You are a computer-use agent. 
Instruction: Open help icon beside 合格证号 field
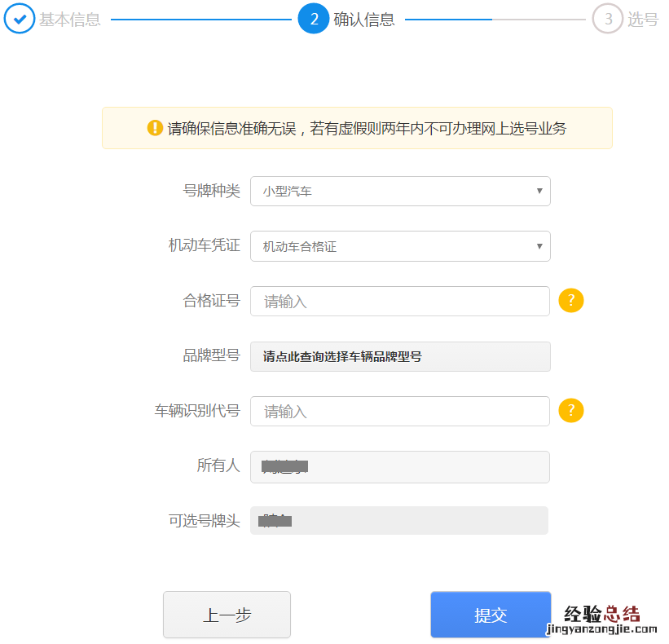click(571, 301)
